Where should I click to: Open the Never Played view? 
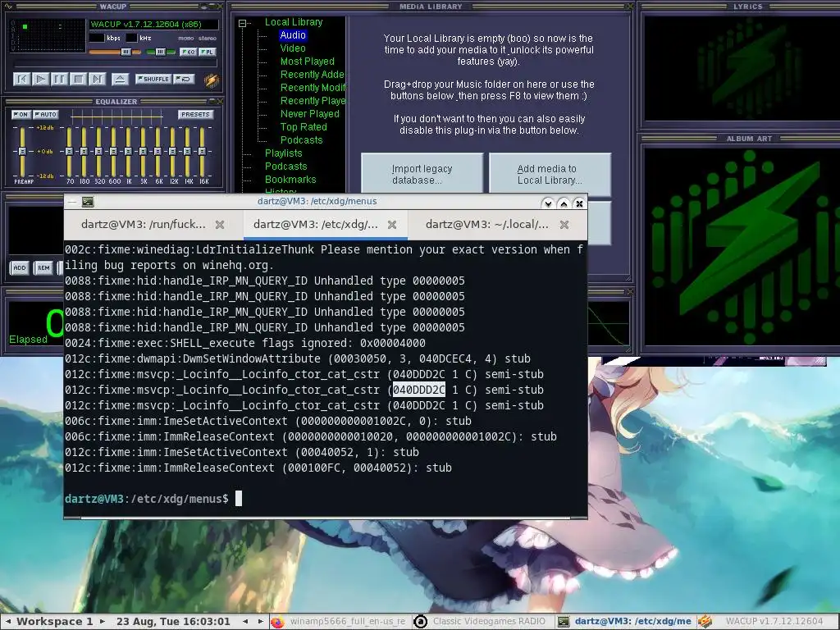309,114
